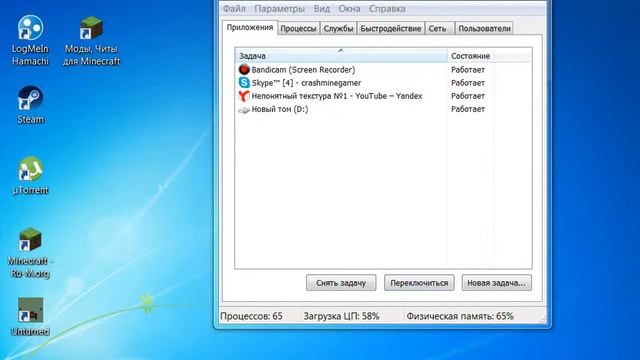Switch to the Процессы tab
Image resolution: width=640 pixels, height=360 pixels.
pos(298,29)
